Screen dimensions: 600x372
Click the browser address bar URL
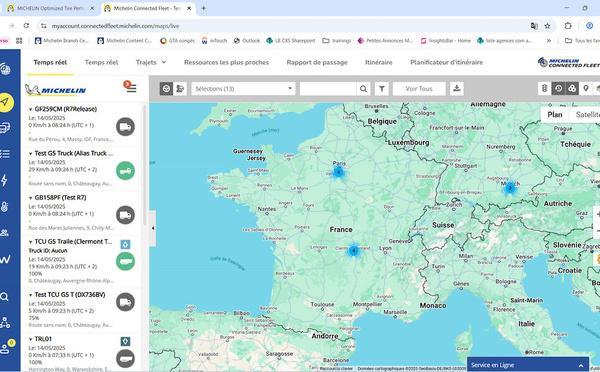pyautogui.click(x=115, y=26)
